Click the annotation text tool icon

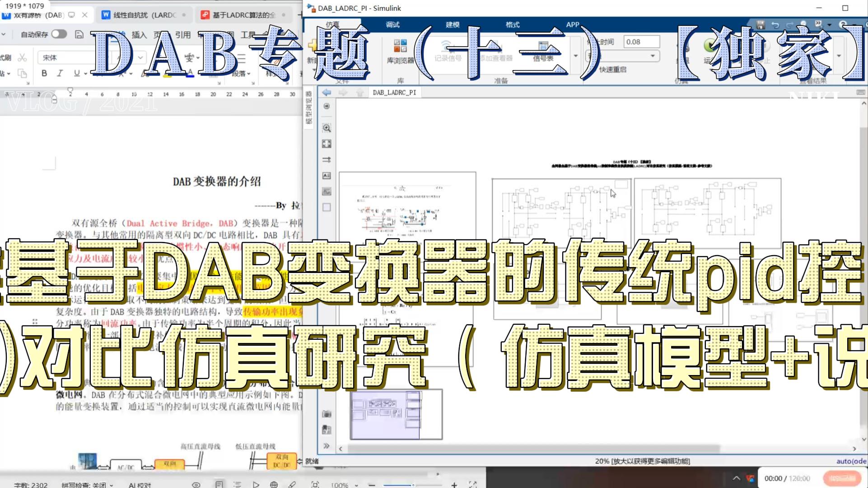point(327,175)
